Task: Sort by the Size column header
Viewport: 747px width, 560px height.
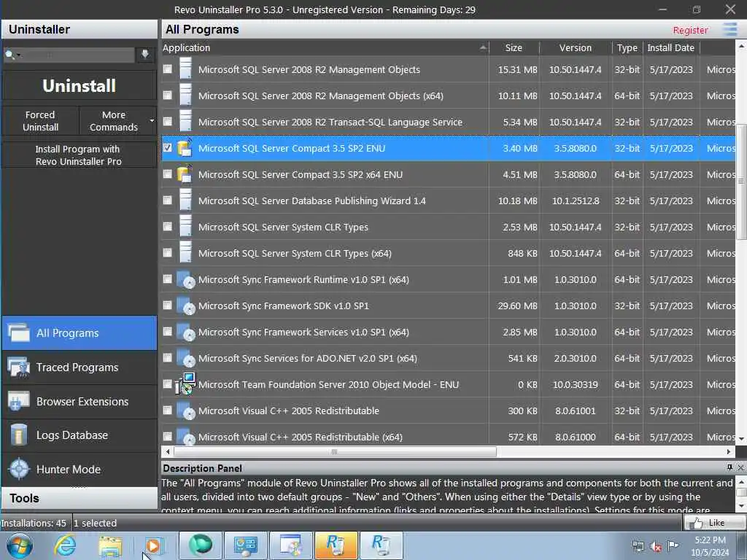Action: [514, 47]
